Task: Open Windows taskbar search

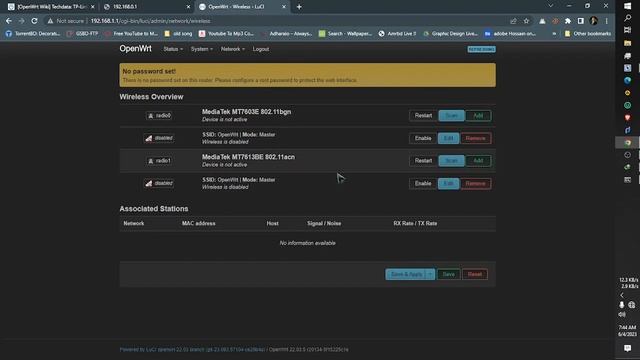Action: tap(628, 18)
